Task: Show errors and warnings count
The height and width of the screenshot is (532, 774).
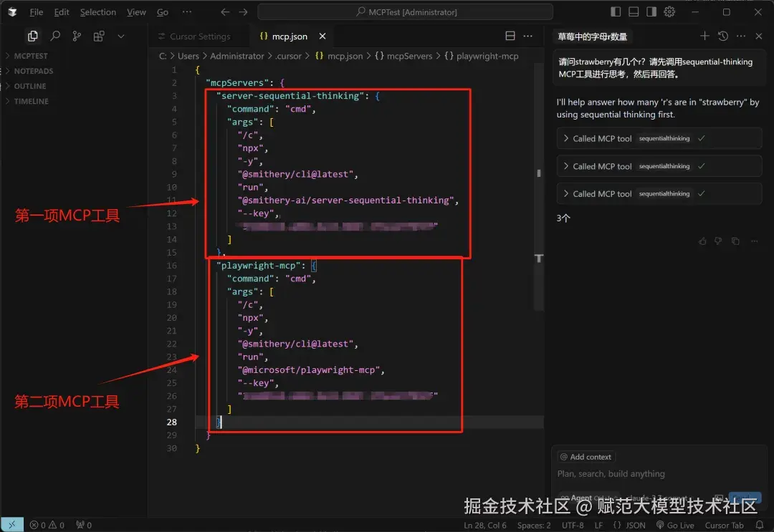Action: (47, 525)
